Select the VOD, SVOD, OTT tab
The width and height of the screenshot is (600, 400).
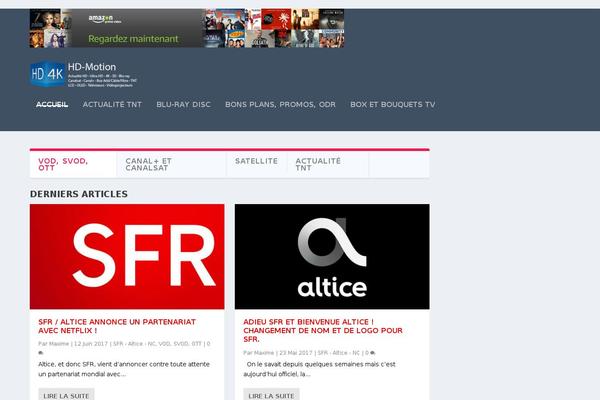(x=73, y=165)
